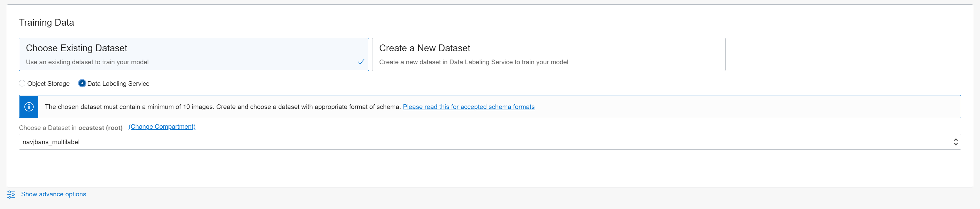Select the Data Labeling Service radio button
Viewport: 980px width, 209px height.
(82, 83)
